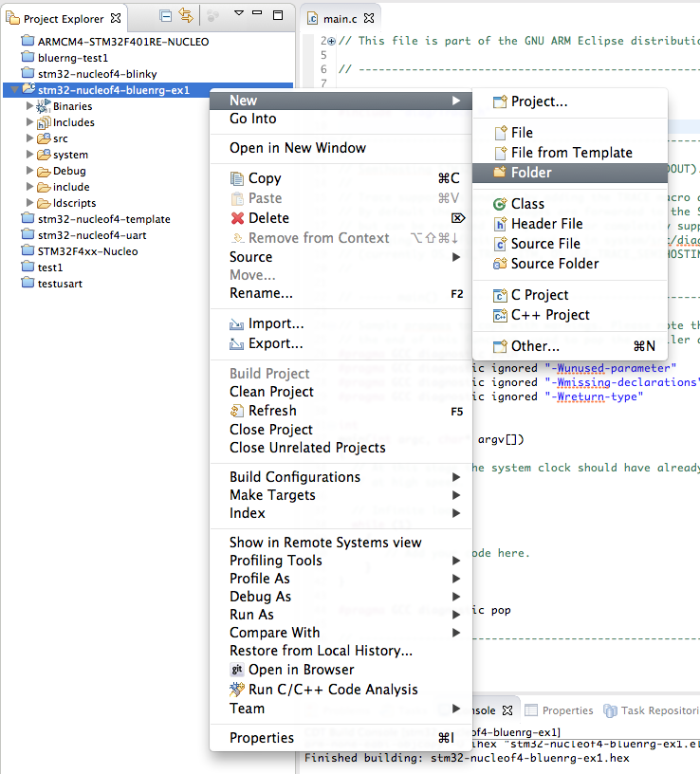Click the C Project icon

pyautogui.click(x=500, y=295)
